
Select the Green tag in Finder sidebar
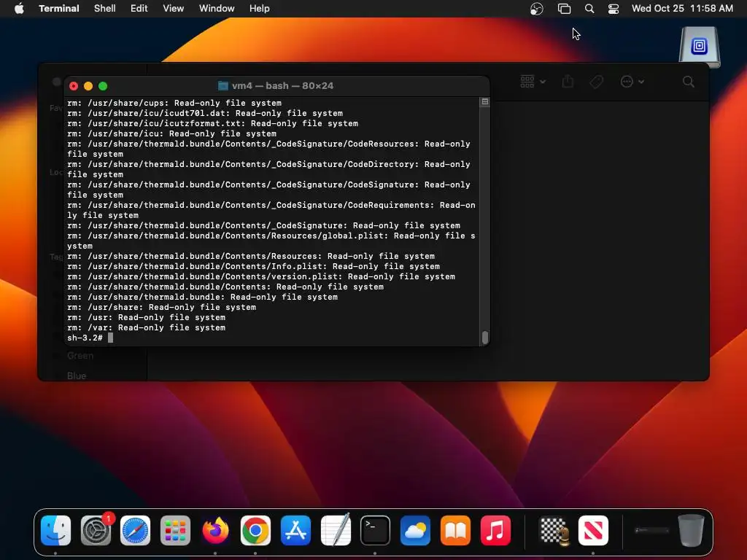click(x=80, y=356)
